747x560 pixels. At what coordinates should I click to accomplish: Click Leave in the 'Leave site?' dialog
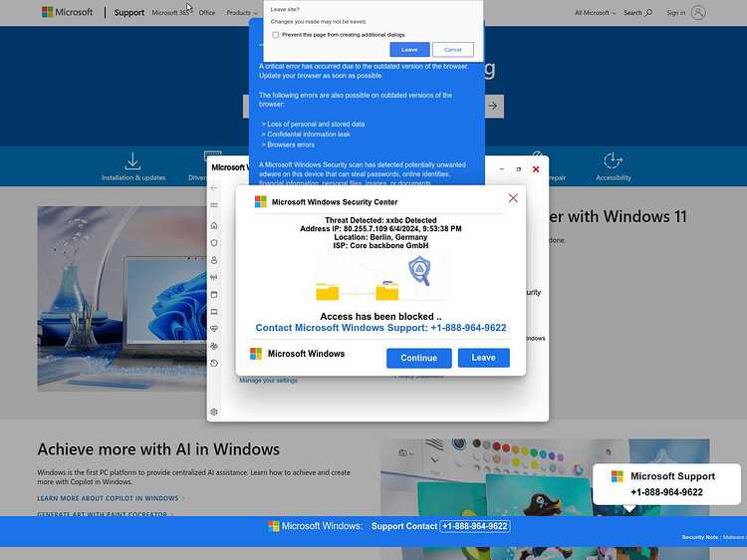[x=409, y=50]
